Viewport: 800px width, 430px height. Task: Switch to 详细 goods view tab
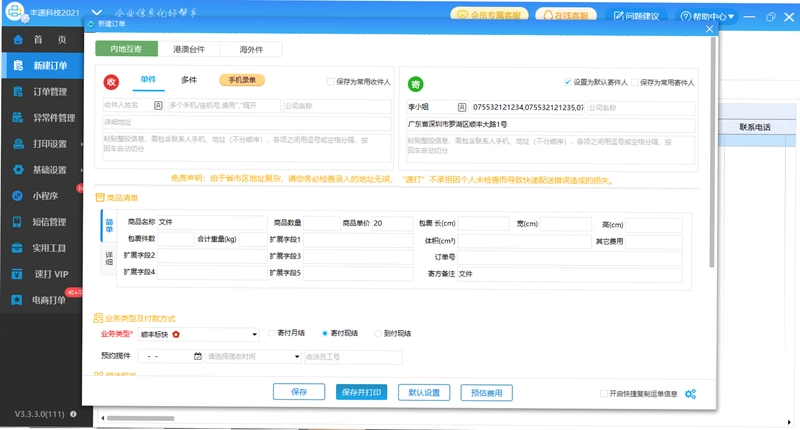pyautogui.click(x=109, y=258)
